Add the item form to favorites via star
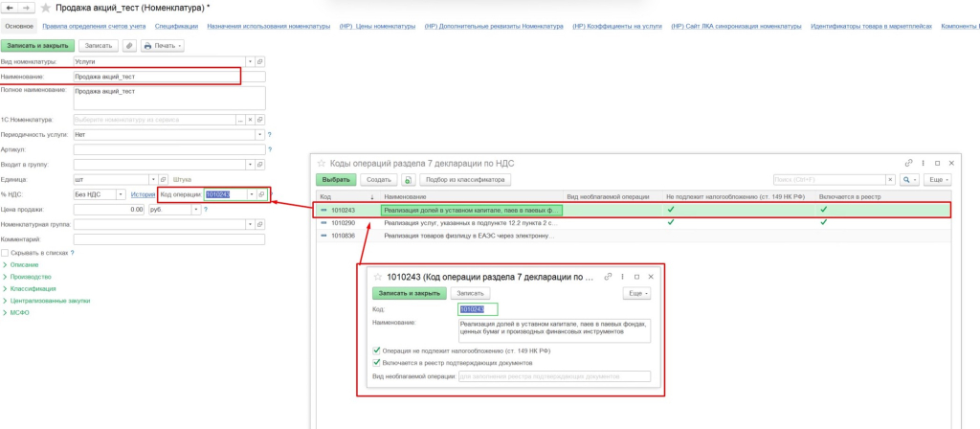The height and width of the screenshot is (429, 980). (x=45, y=8)
